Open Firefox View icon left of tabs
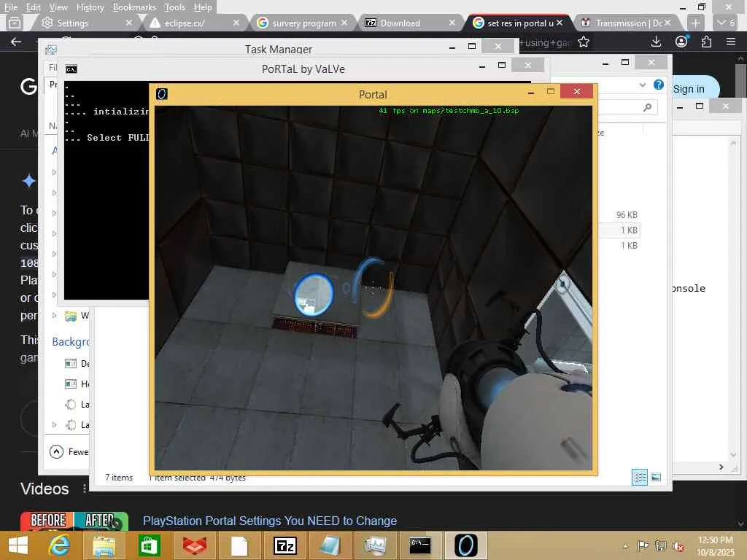 coord(15,23)
